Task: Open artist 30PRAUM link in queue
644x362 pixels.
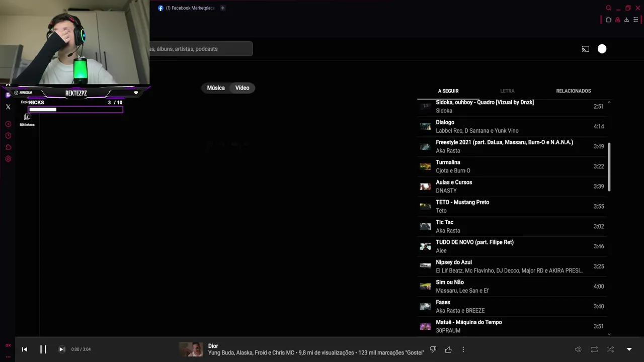Action: [448, 331]
